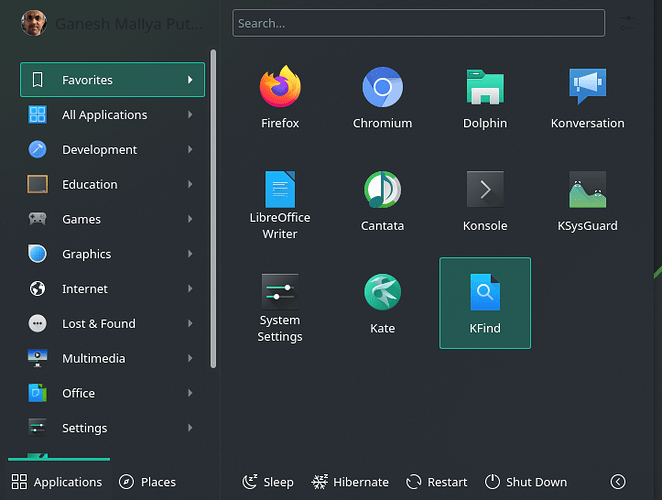Expand the Internet submenu arrow
Screen dimensions: 662x500
[x=190, y=288]
